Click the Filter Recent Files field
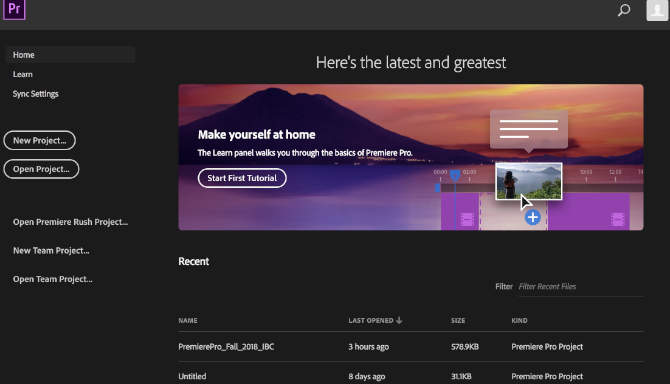 tap(580, 287)
